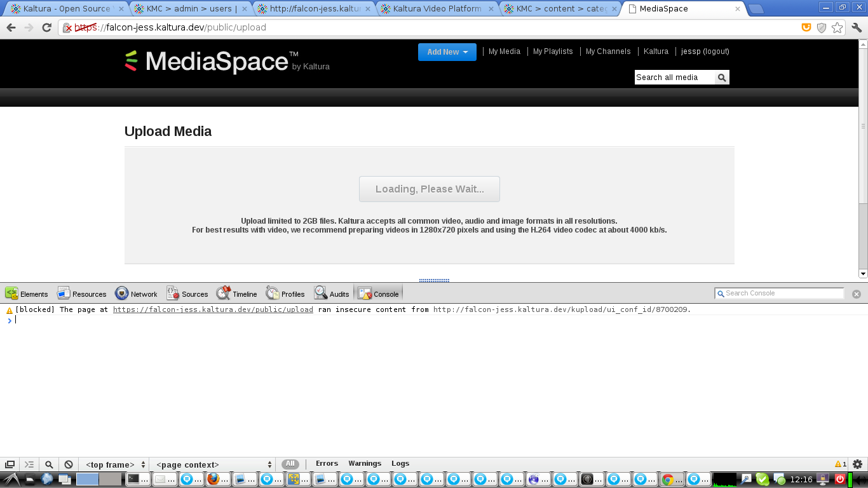Go back to the previous page

coord(11,27)
